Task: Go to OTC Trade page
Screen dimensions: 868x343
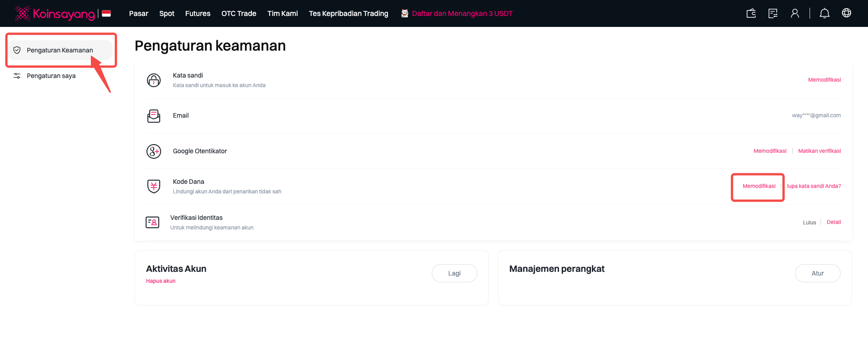Action: (x=239, y=14)
